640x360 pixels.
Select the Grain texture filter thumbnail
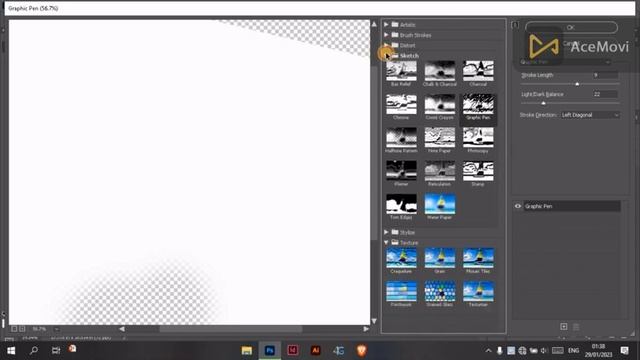[x=440, y=258]
